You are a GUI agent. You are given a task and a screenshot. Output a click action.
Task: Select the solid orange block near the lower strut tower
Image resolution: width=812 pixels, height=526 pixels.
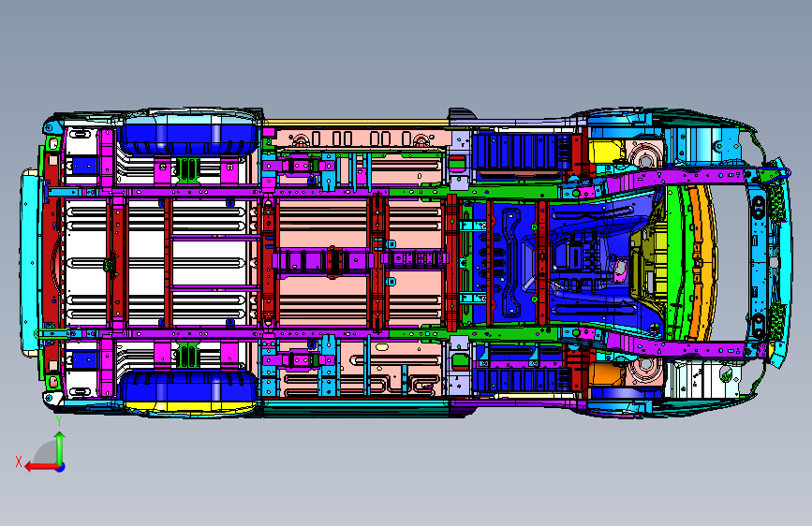pyautogui.click(x=607, y=374)
